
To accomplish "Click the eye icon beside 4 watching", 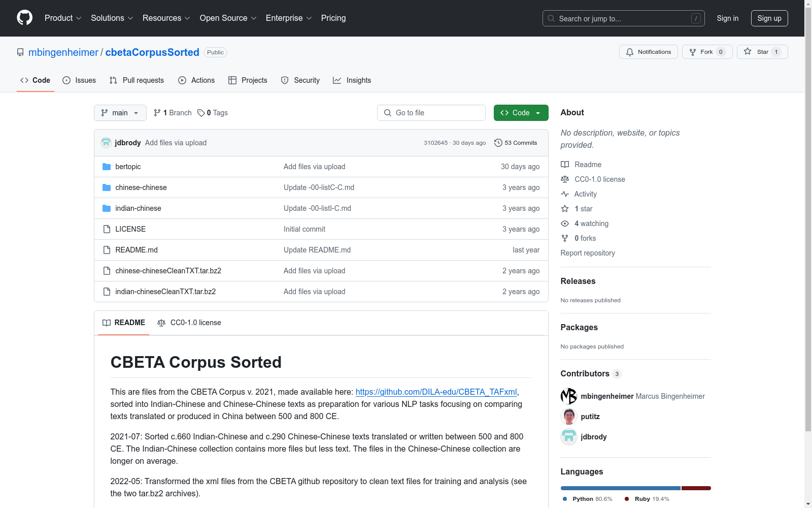I will tap(565, 224).
